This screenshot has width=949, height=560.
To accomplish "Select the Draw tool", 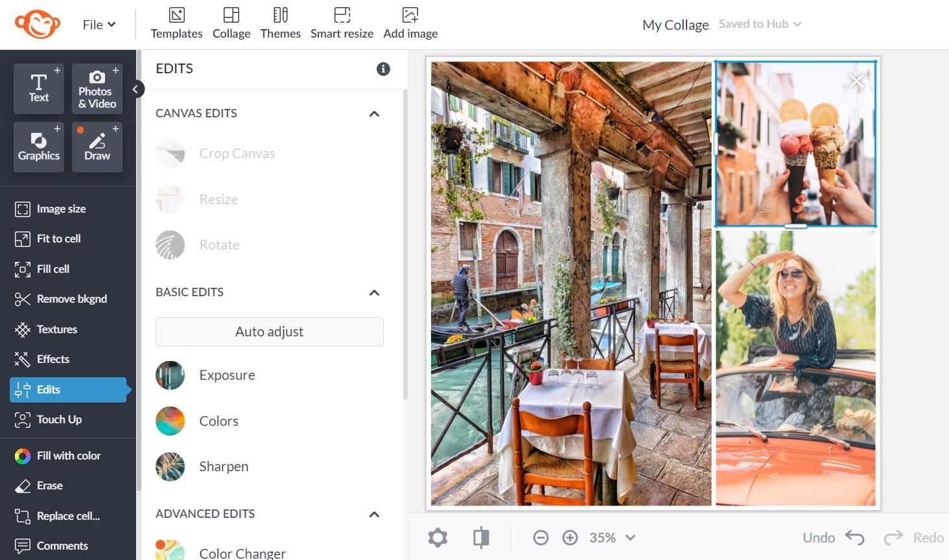I will coord(97,147).
